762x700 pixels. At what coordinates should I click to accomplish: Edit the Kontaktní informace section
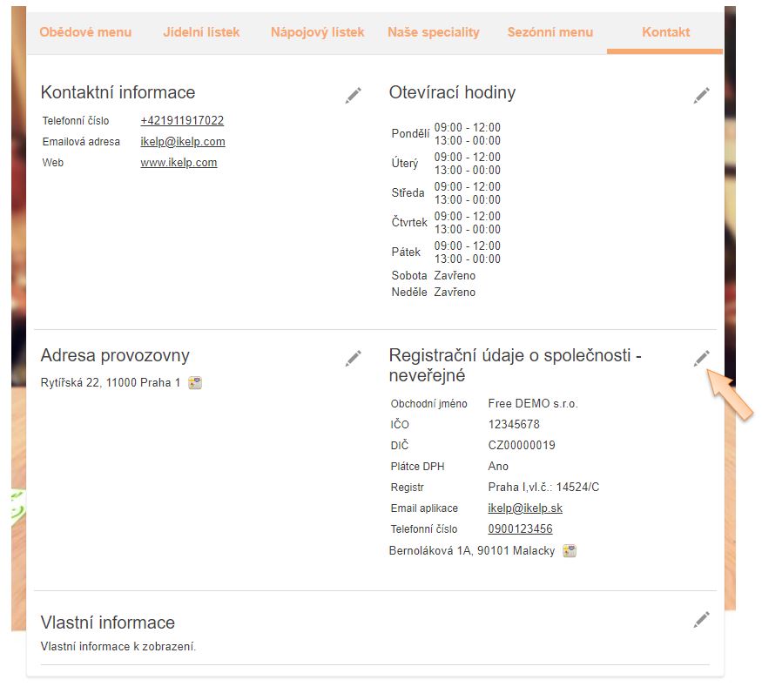[353, 96]
